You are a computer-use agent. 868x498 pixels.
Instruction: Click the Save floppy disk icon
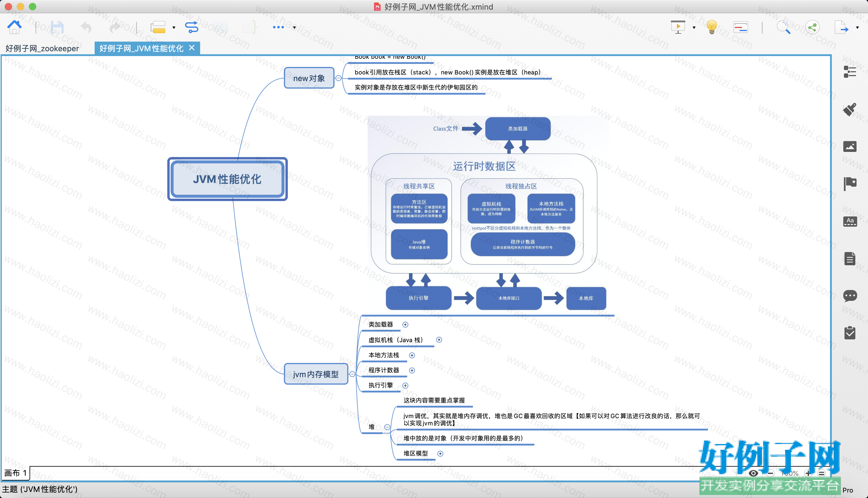coord(57,27)
